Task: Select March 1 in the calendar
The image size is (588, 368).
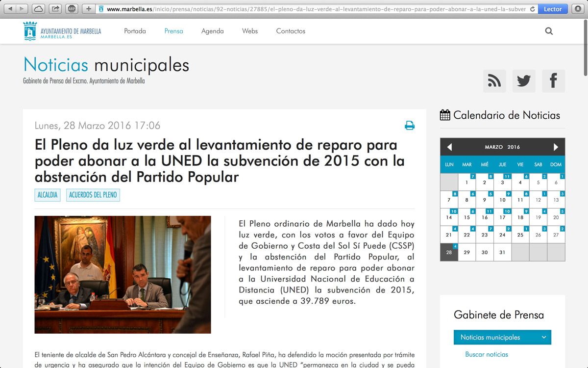Action: click(467, 182)
